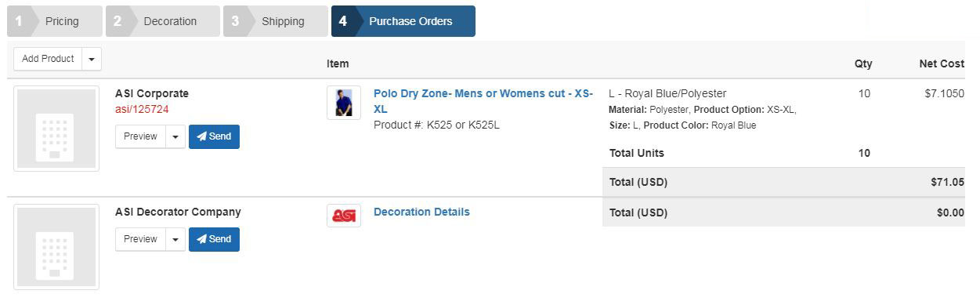Image resolution: width=980 pixels, height=305 pixels.
Task: Go to the Decoration step
Action: click(162, 21)
